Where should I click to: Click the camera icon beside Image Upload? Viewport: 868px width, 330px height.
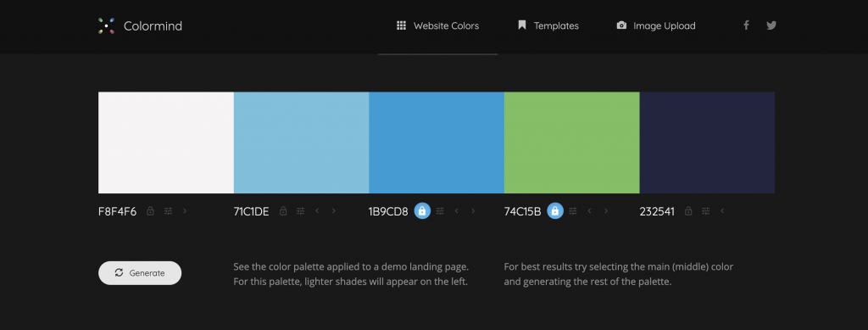(621, 25)
